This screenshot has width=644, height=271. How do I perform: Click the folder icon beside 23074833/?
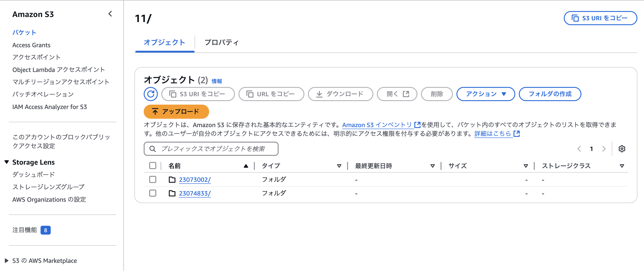pos(172,193)
